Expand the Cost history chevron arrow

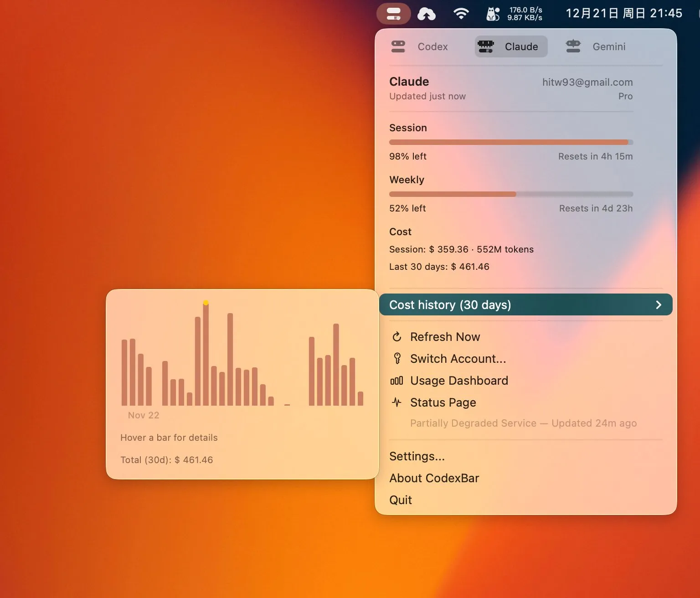[x=658, y=305]
